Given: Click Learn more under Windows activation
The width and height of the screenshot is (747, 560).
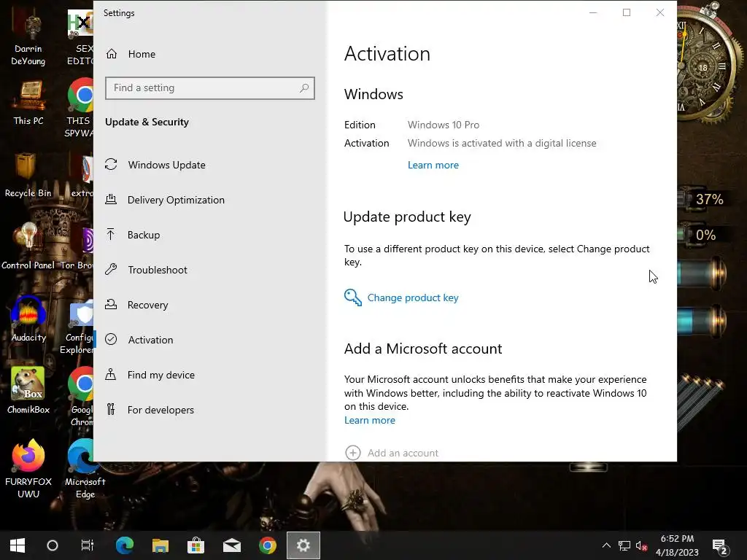Looking at the screenshot, I should point(433,166).
